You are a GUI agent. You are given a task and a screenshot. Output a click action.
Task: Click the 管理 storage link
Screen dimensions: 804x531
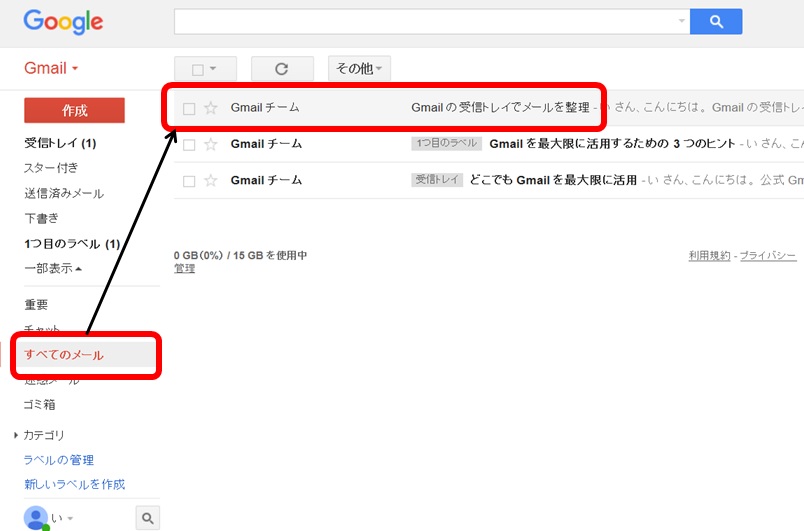(184, 269)
